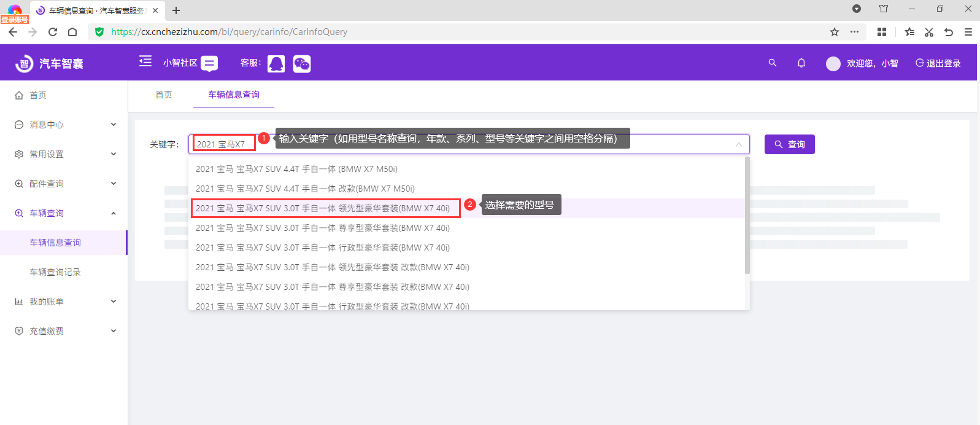Click the 查询 search button

[790, 144]
